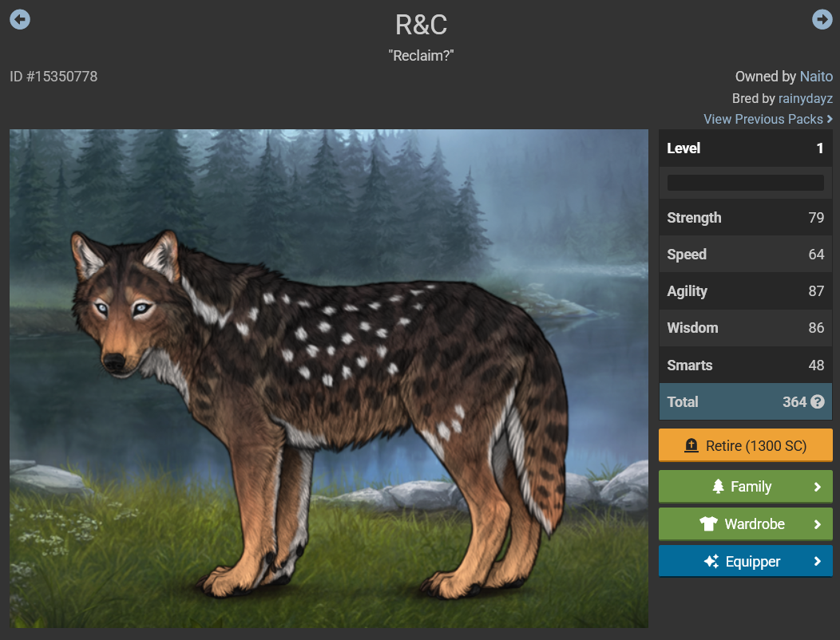The image size is (840, 640).
Task: Open the Family page
Action: (745, 486)
